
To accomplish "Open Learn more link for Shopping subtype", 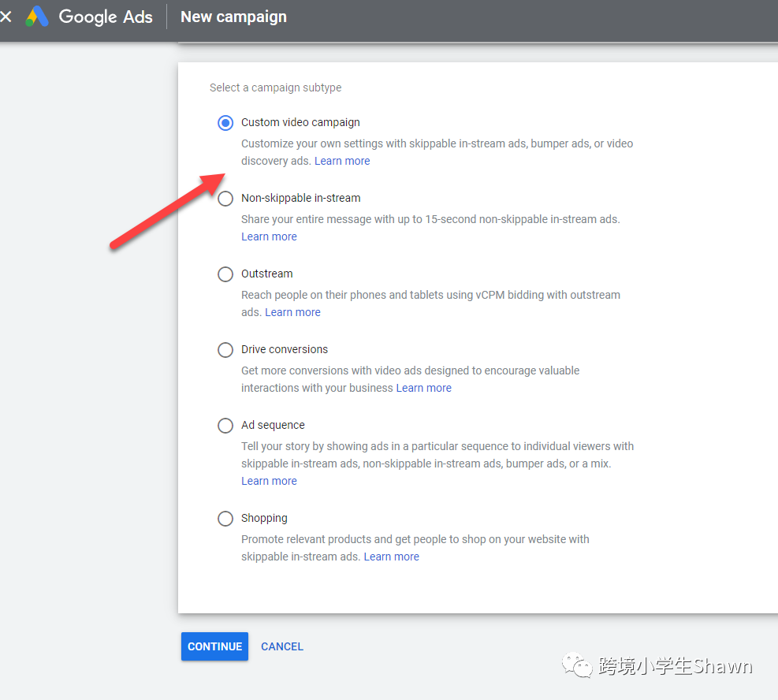I will (x=392, y=557).
